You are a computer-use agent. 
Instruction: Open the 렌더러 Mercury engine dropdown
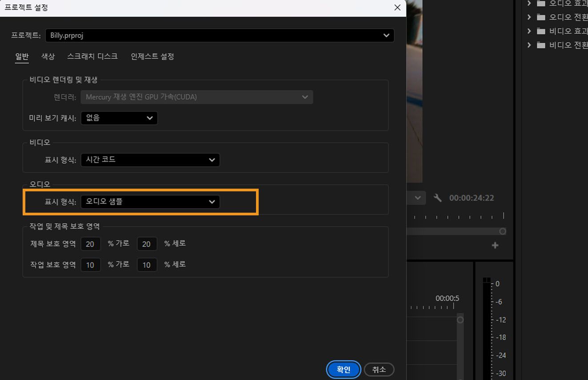197,97
